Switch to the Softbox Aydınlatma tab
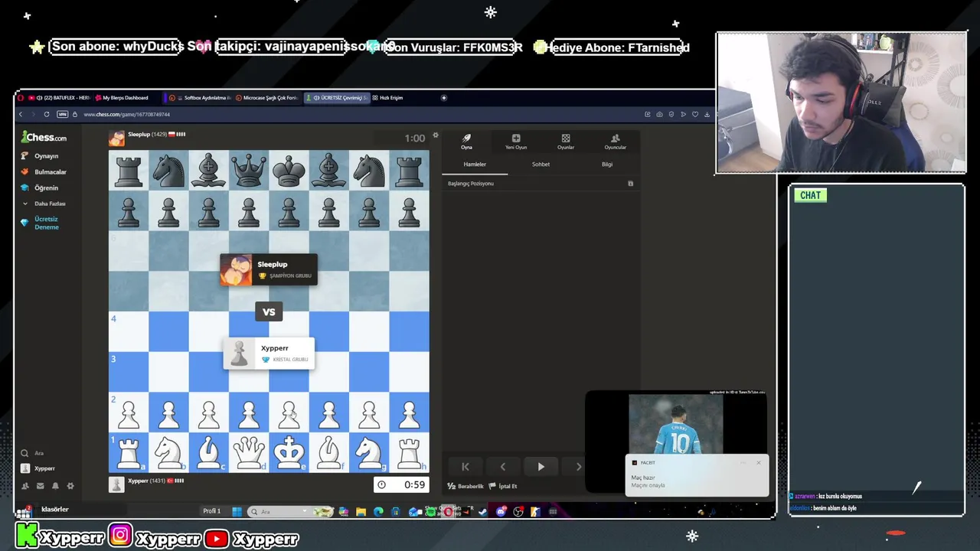The image size is (980, 551). click(x=201, y=98)
